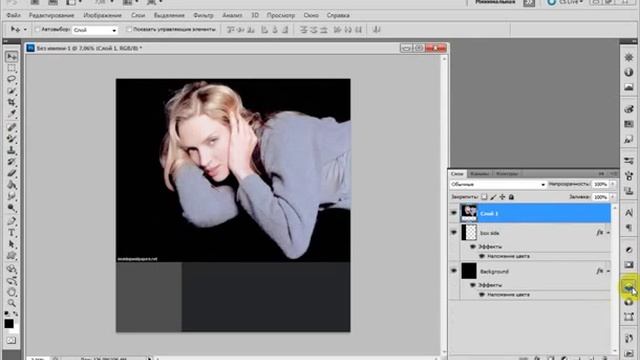Viewport: 640px width, 360px height.
Task: Select the Слой 1 layer thumbnail
Action: (x=469, y=213)
